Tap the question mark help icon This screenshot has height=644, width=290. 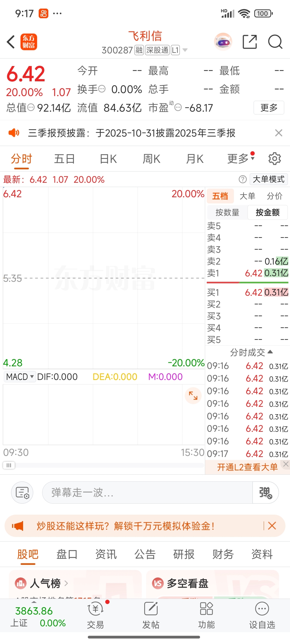(x=243, y=179)
